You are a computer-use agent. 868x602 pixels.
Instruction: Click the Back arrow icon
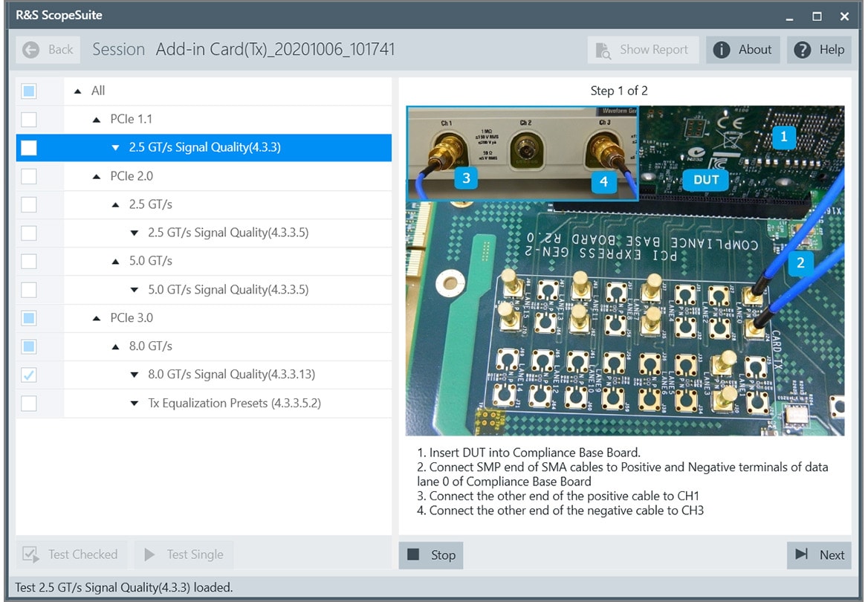pos(30,49)
